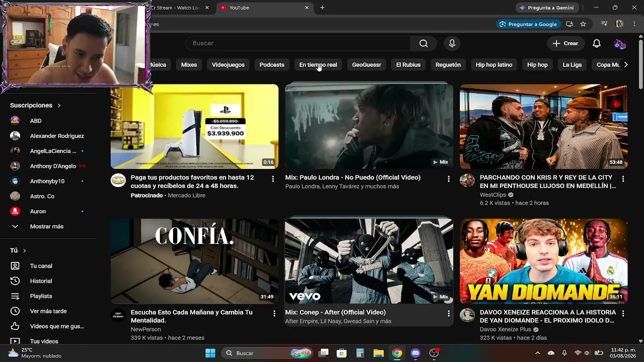The image size is (644, 362).
Task: Click the Davoo Xeneize Plus channel avatar
Action: pyautogui.click(x=467, y=315)
